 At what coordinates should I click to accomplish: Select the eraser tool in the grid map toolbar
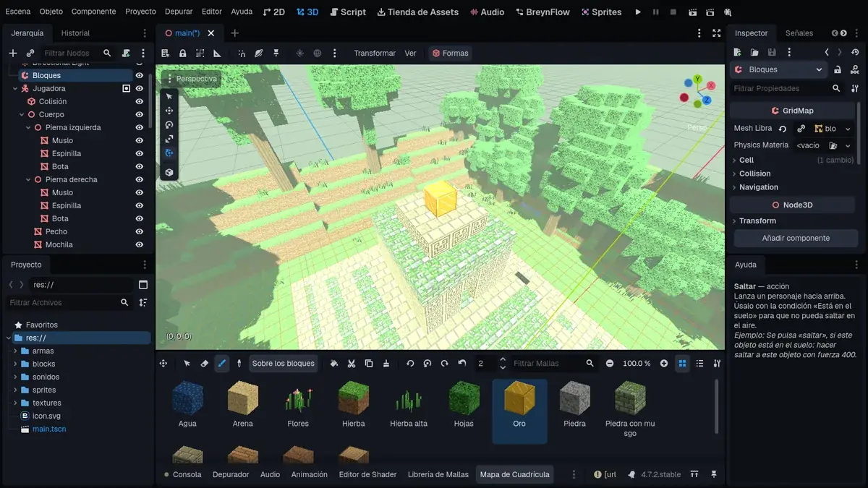205,363
